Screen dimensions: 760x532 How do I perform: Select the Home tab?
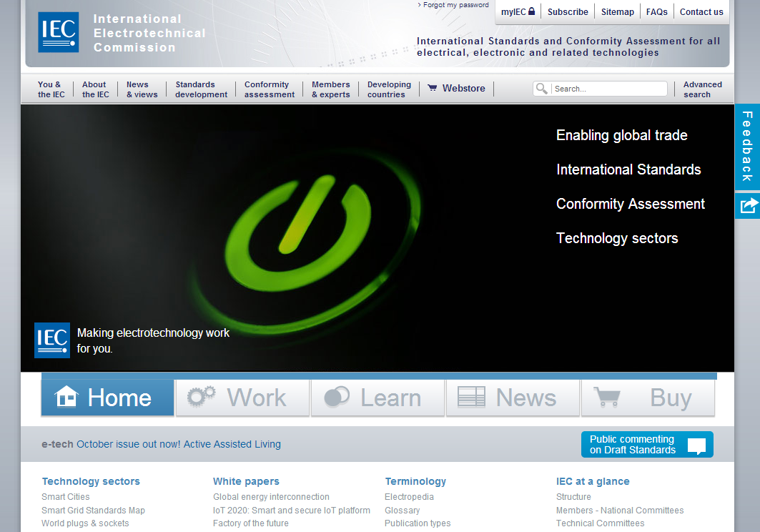pos(108,397)
